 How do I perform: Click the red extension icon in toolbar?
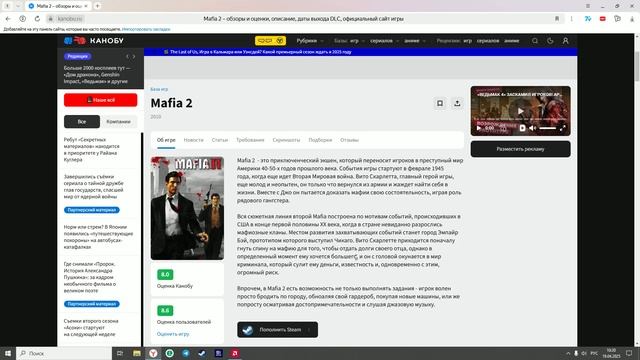(602, 19)
